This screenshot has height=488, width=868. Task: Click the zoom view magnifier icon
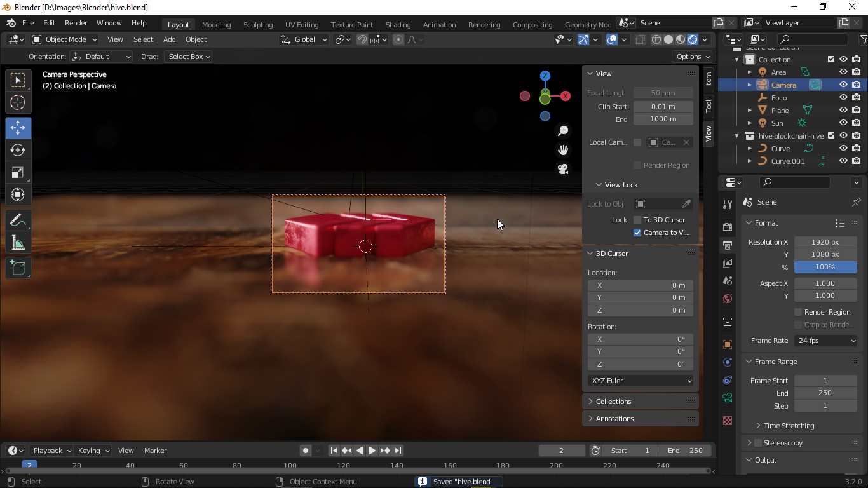[563, 131]
